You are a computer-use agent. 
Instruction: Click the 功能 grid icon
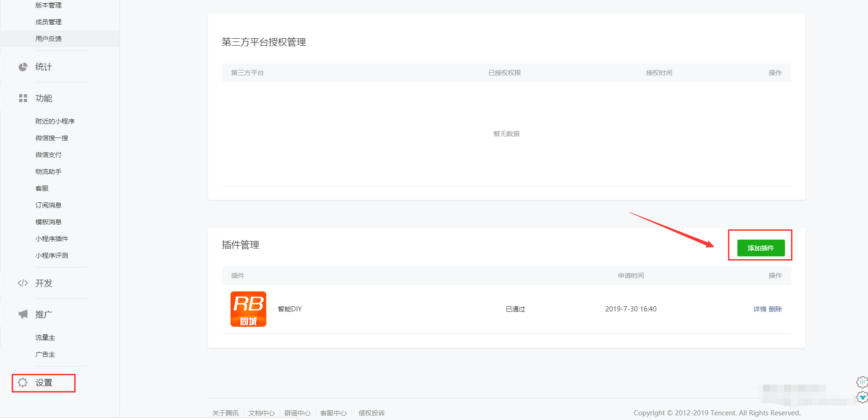pos(23,98)
